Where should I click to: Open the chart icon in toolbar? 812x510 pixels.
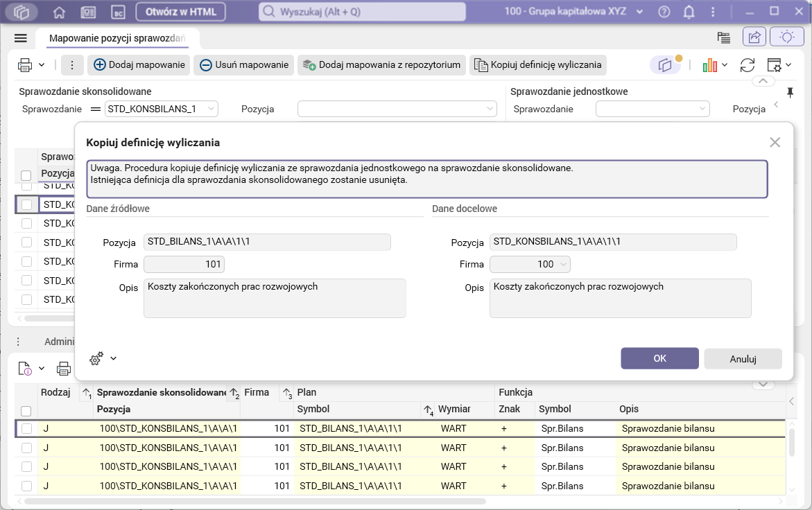pos(709,65)
